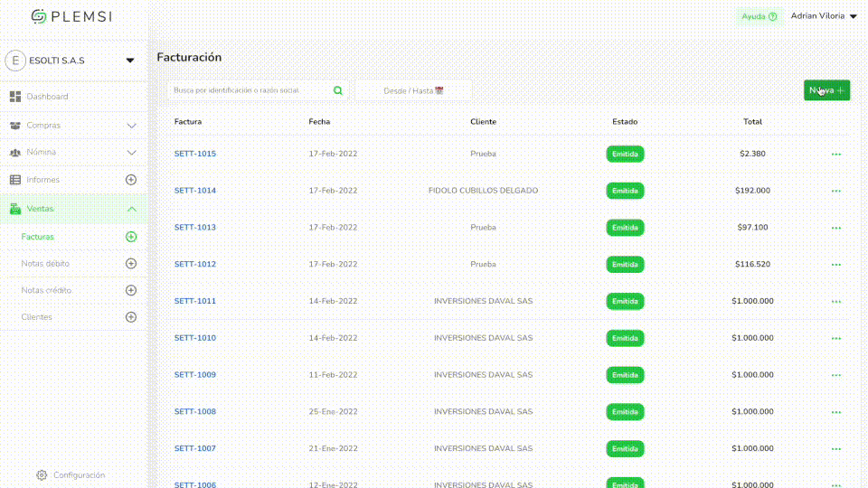868x488 pixels.
Task: Click the plus icon next to Facturas
Action: pyautogui.click(x=131, y=237)
